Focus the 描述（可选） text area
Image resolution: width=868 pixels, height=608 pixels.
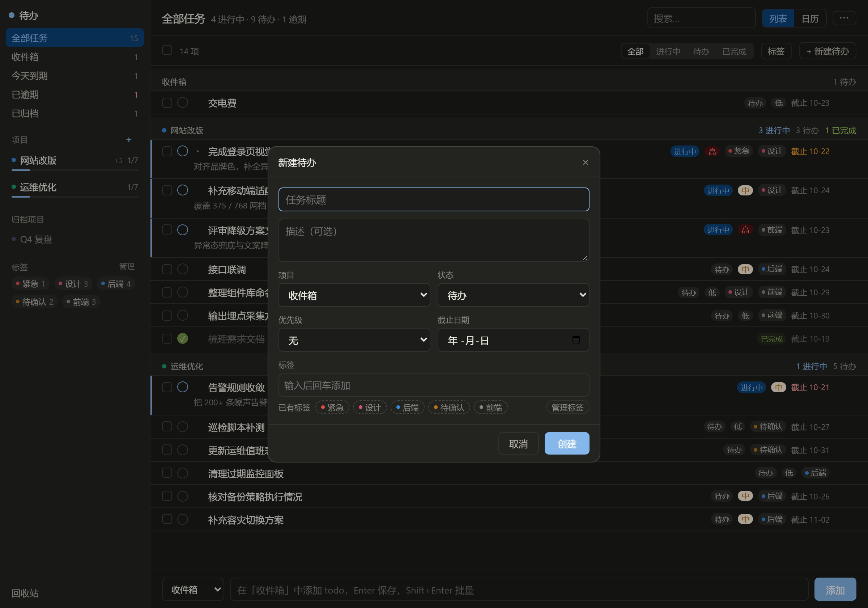tap(434, 240)
